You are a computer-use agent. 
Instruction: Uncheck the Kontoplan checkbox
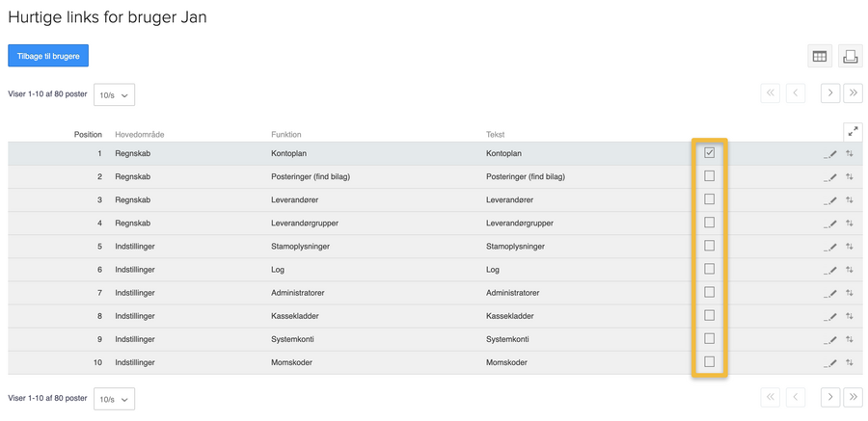tap(709, 152)
